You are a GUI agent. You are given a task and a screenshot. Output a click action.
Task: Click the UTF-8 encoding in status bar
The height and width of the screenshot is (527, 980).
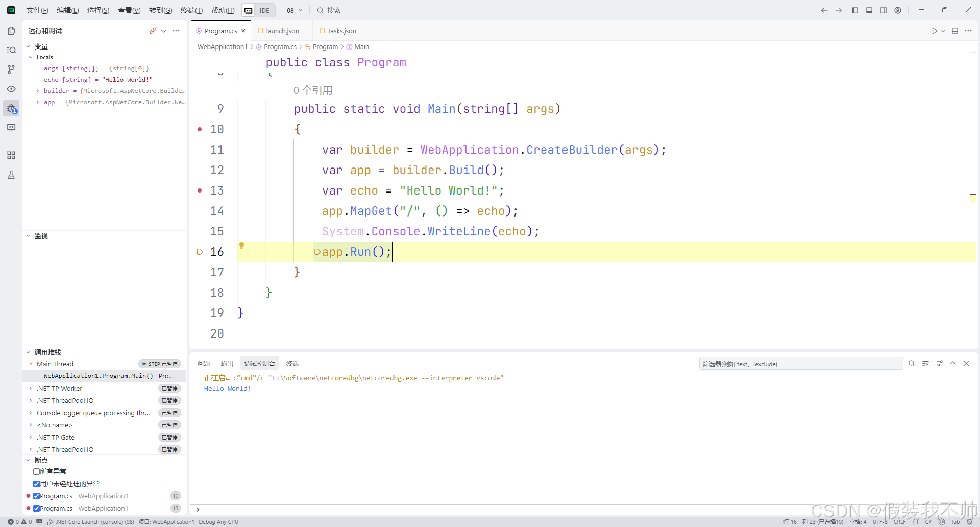pos(880,522)
